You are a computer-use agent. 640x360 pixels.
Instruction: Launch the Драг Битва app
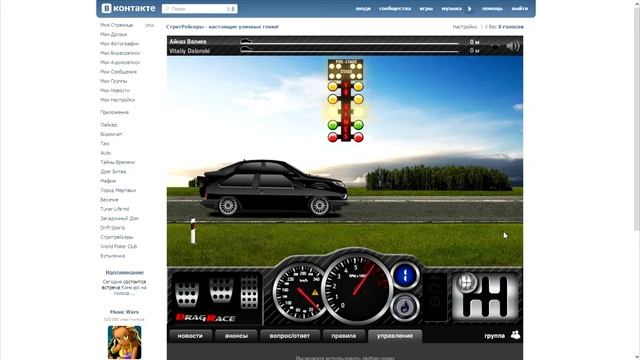click(113, 172)
